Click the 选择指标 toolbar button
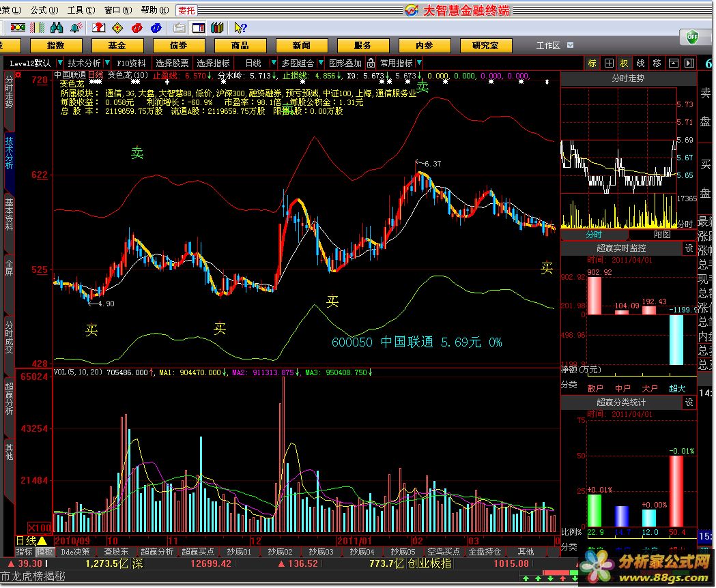This screenshot has width=716, height=588. pos(213,63)
